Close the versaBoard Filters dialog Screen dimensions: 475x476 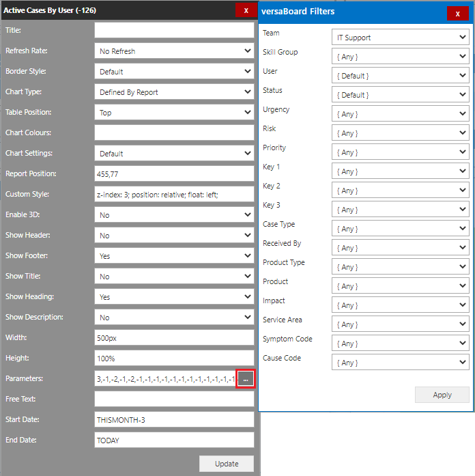[x=457, y=14]
